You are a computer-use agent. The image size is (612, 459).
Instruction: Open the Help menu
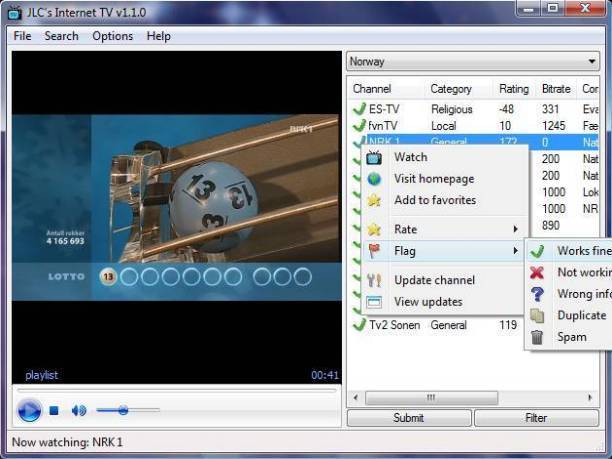[x=158, y=36]
